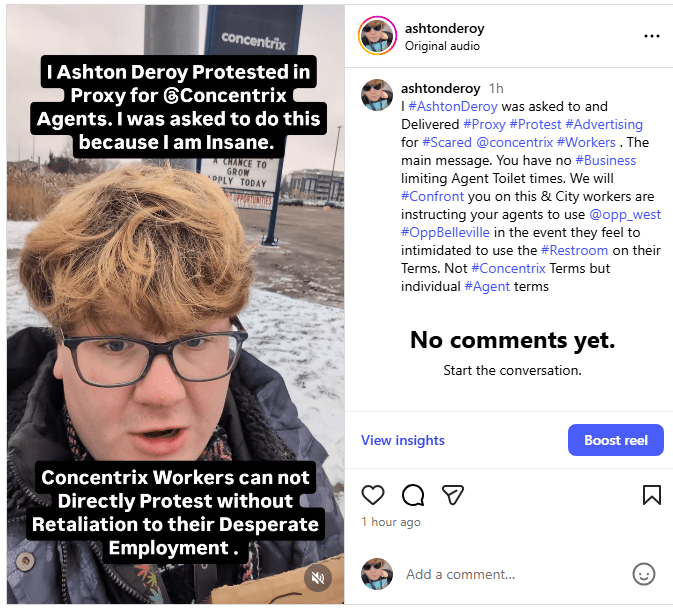Share the reel with paper plane icon
The height and width of the screenshot is (611, 673).
click(x=453, y=495)
